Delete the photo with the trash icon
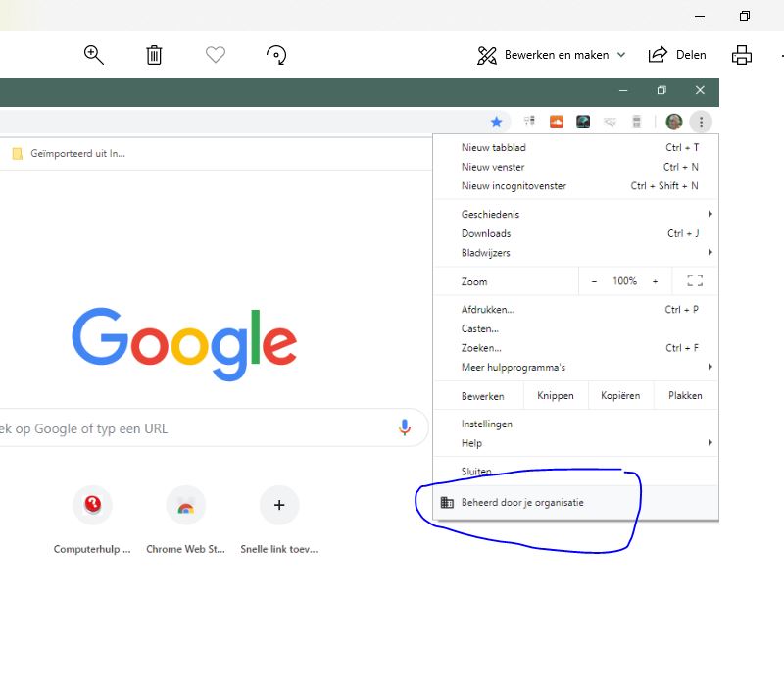Screen dimensions: 784x699 154,55
